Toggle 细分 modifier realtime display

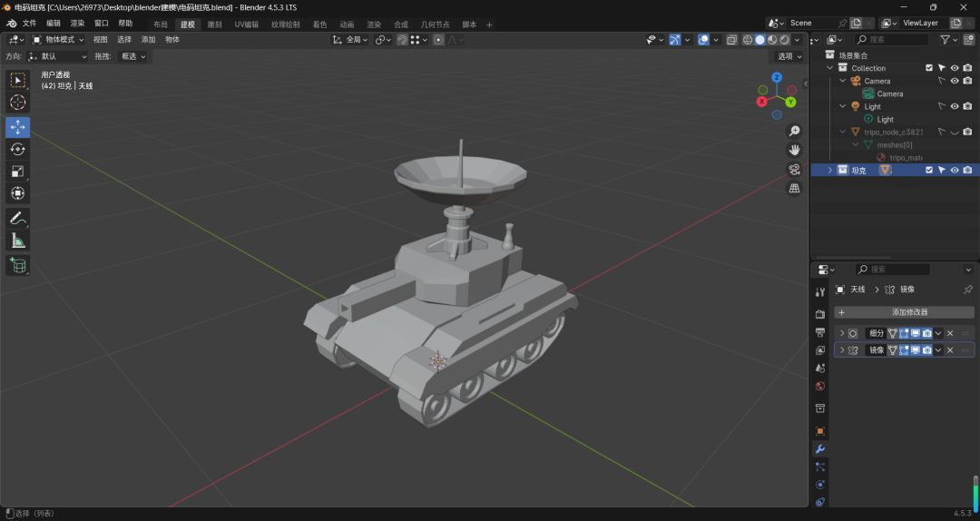[915, 333]
